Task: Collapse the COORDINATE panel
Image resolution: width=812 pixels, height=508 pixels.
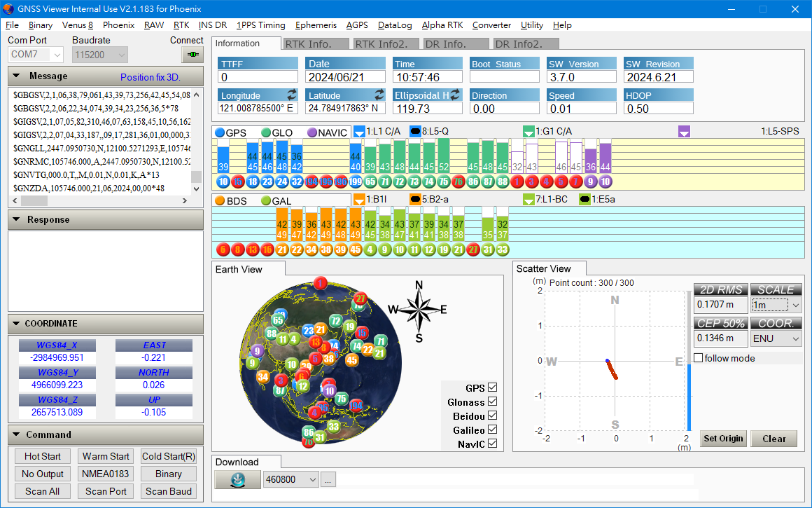Action: tap(15, 324)
